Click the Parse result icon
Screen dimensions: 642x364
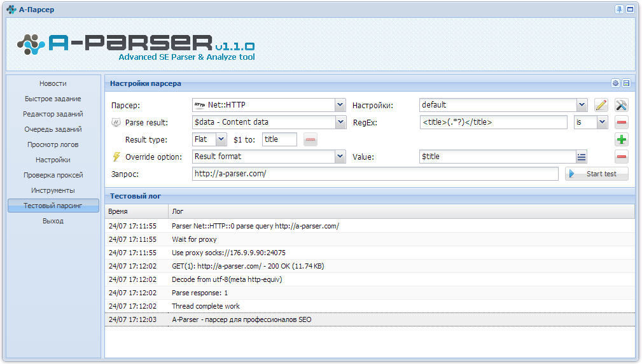point(116,122)
